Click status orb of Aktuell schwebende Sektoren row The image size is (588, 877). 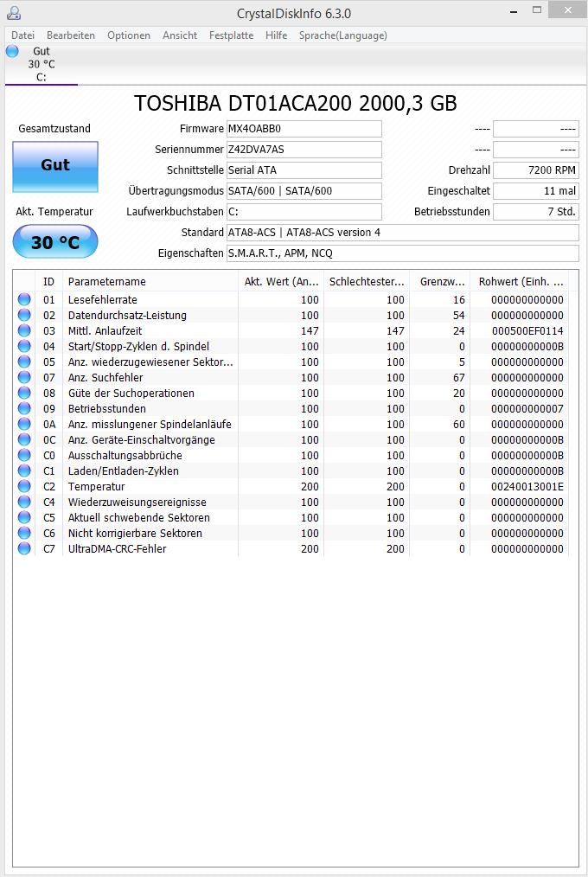tap(24, 517)
